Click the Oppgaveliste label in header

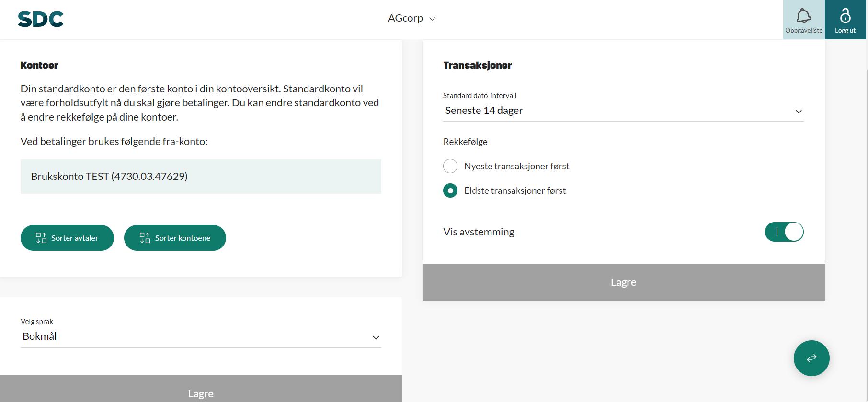point(803,30)
